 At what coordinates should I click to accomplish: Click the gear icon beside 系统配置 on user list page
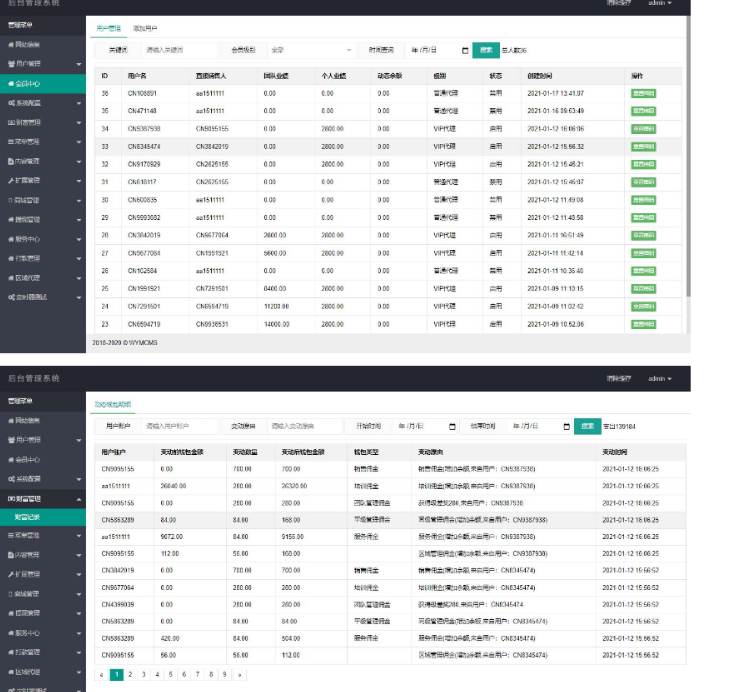(x=10, y=103)
